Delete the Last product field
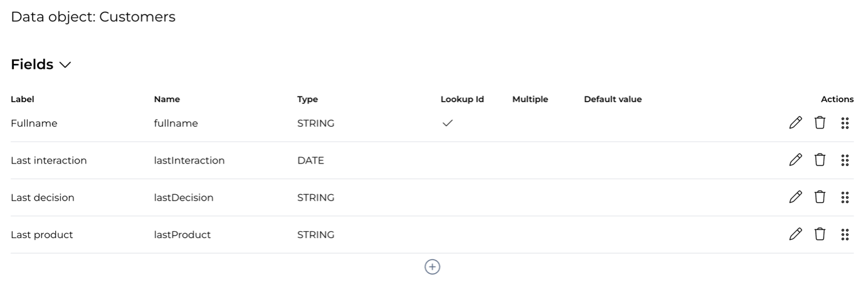Viewport: 868px width, 287px height. coord(819,234)
